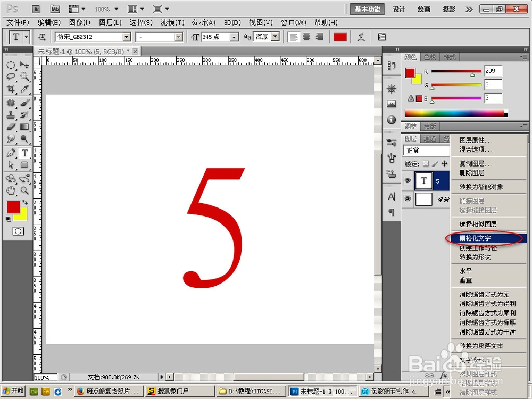The image size is (532, 399).
Task: Open the font size dropdown
Action: [x=234, y=37]
